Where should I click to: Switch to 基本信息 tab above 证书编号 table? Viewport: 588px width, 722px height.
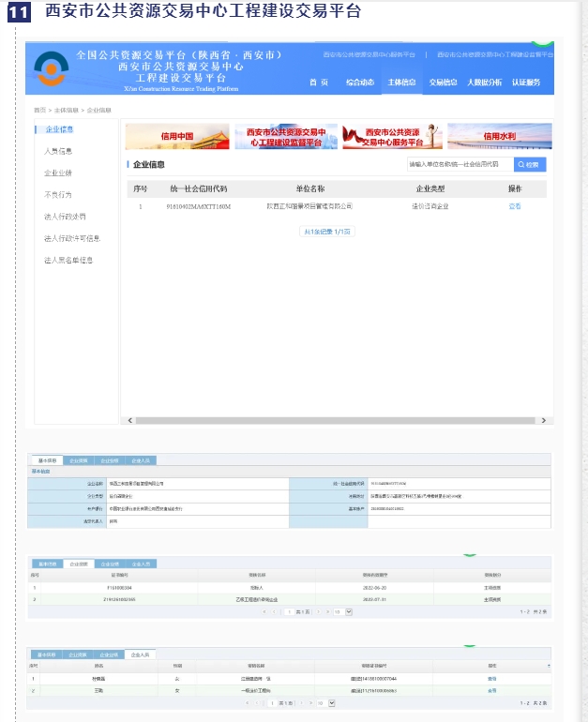(x=48, y=564)
